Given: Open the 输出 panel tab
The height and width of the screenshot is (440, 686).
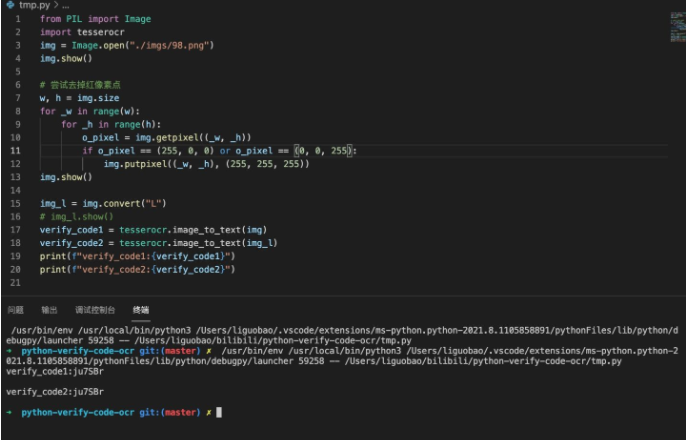Looking at the screenshot, I should coord(49,310).
